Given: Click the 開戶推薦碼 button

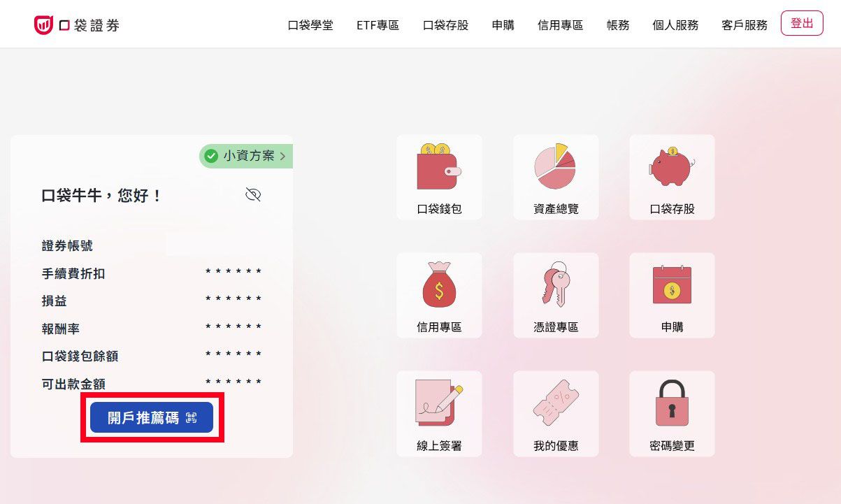Looking at the screenshot, I should click(152, 418).
